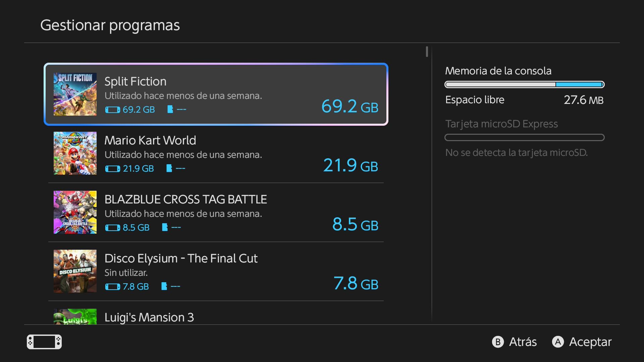Click the console storage icon under Mario Kart World
This screenshot has height=362, width=644.
[x=112, y=169]
